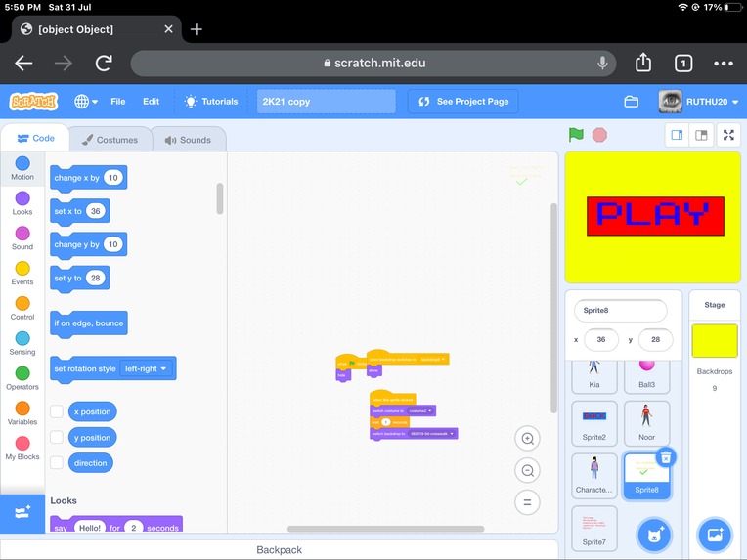This screenshot has height=560, width=747.
Task: Click the value 10 in change x block
Action: pos(112,178)
